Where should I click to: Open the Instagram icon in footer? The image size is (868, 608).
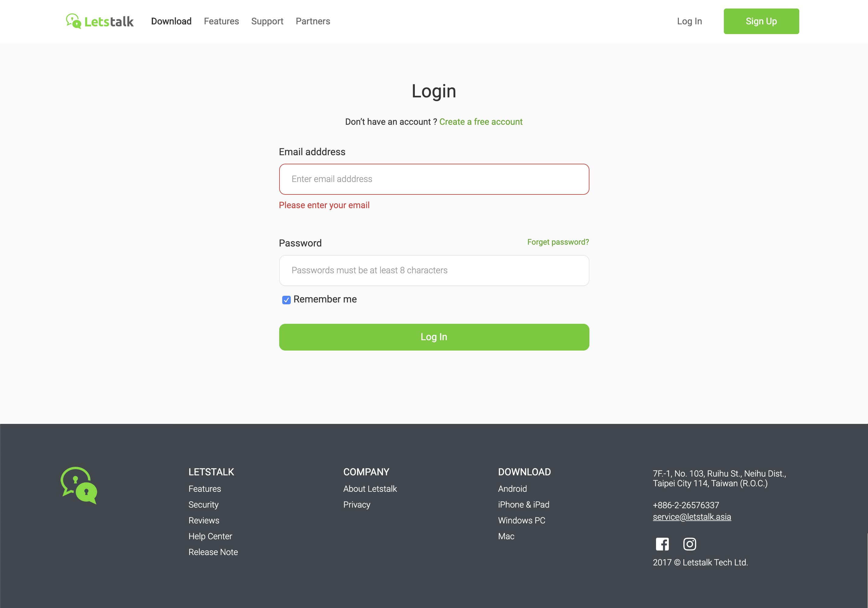pyautogui.click(x=689, y=544)
